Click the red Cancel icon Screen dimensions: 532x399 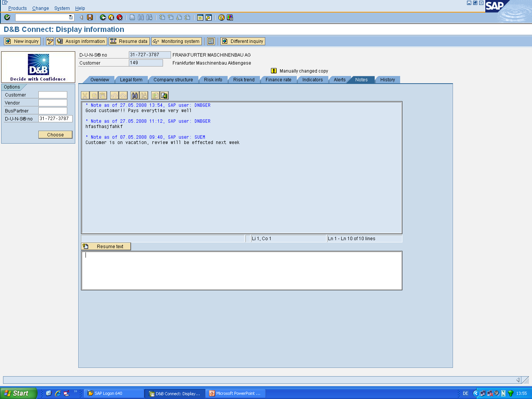[120, 17]
